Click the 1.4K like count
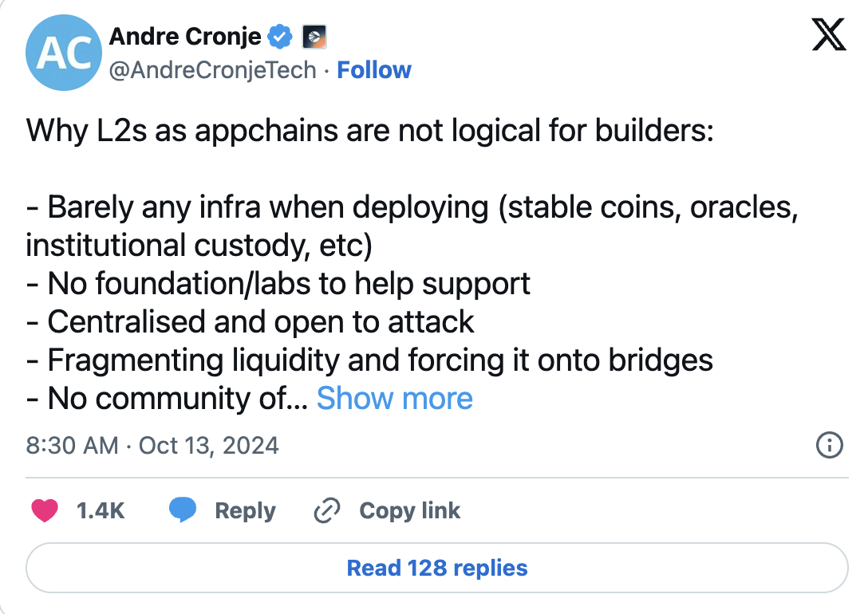 click(100, 510)
